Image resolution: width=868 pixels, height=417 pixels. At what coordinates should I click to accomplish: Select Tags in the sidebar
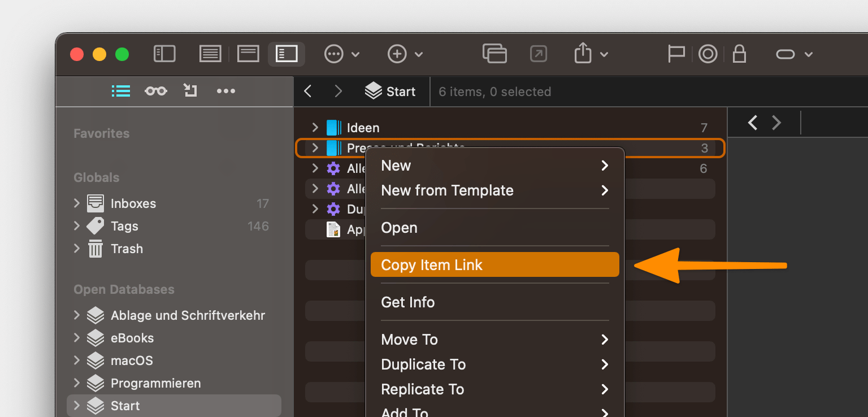[x=124, y=226]
